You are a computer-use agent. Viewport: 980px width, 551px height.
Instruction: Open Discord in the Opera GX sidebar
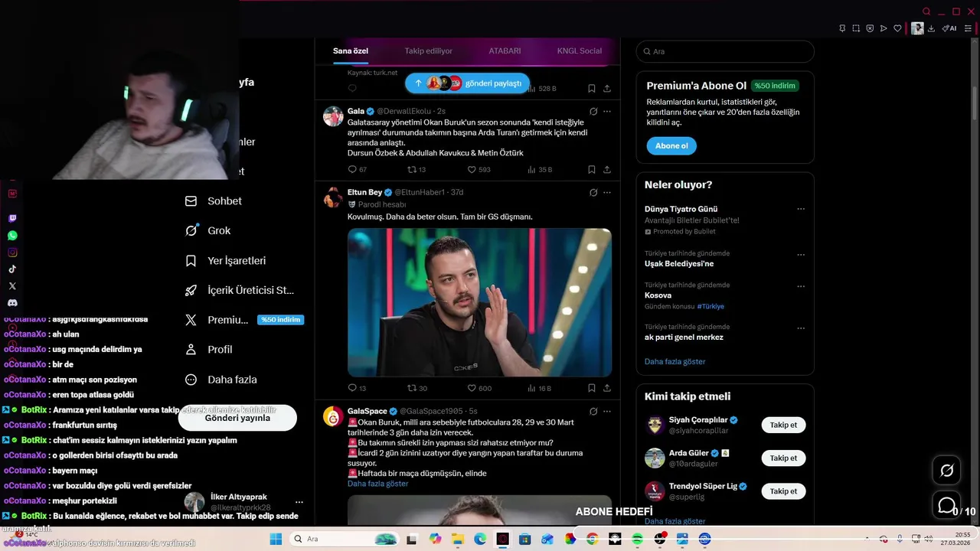pyautogui.click(x=12, y=303)
